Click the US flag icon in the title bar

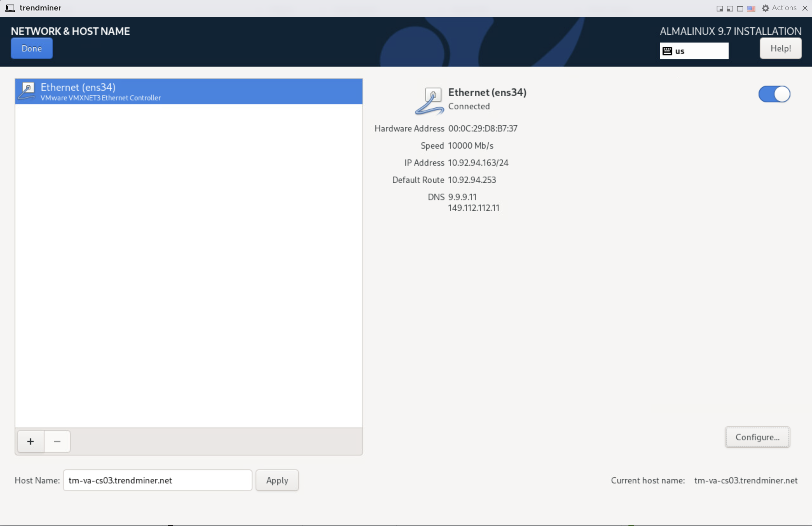[x=751, y=9]
